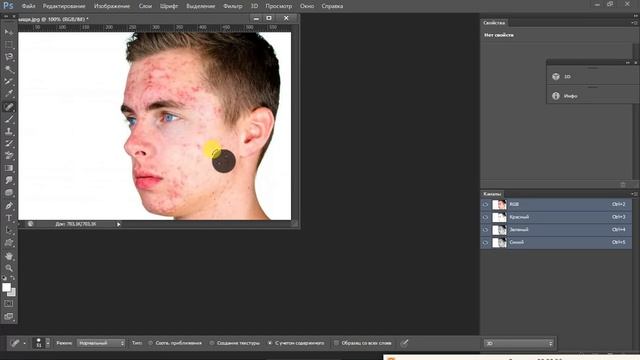Screen dimensions: 640x360
Task: Open the Просмотр menu
Action: point(278,6)
